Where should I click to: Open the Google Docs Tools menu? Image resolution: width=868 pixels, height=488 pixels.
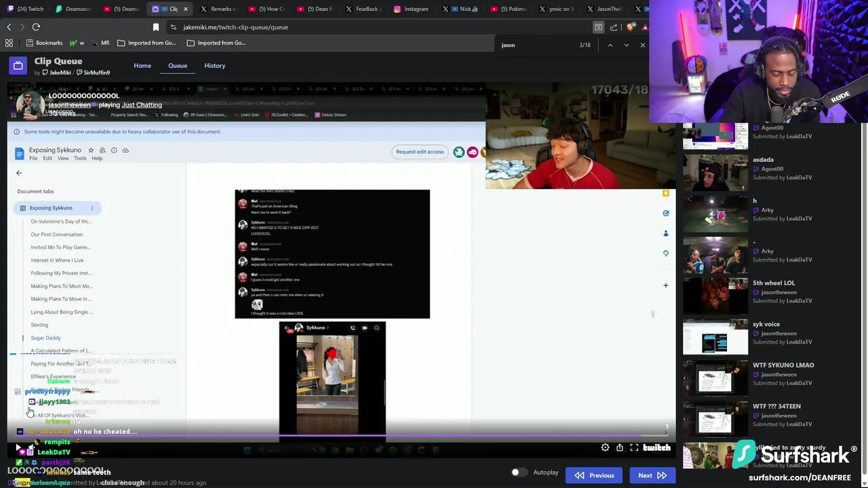click(x=80, y=159)
